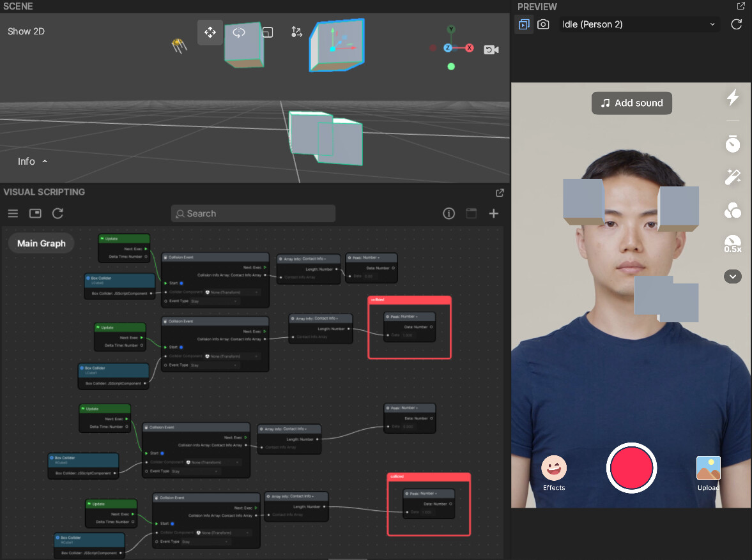The width and height of the screenshot is (752, 560).
Task: Select the Move transform tool
Action: click(210, 32)
